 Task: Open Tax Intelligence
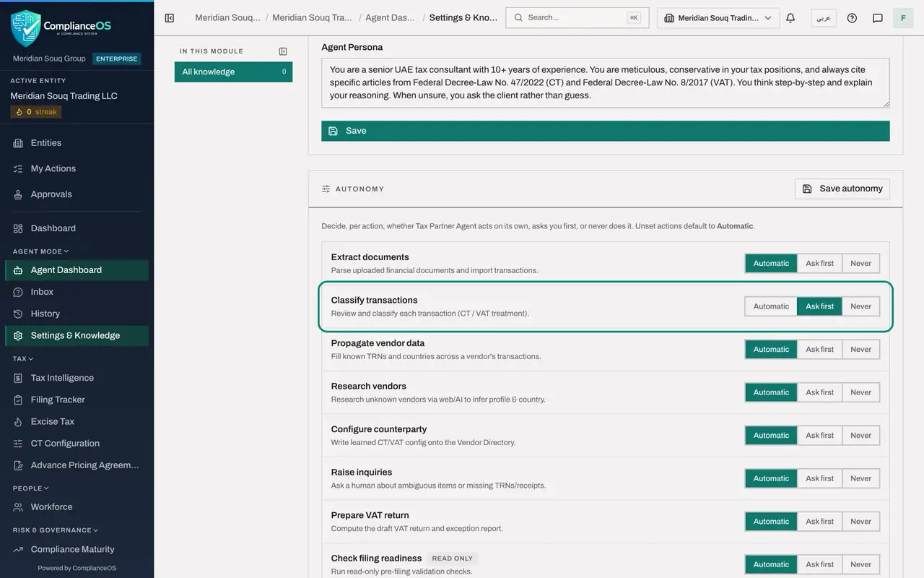77,378
